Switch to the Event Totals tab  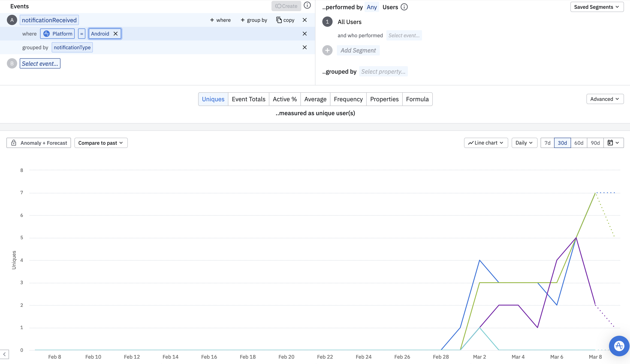[x=248, y=99]
